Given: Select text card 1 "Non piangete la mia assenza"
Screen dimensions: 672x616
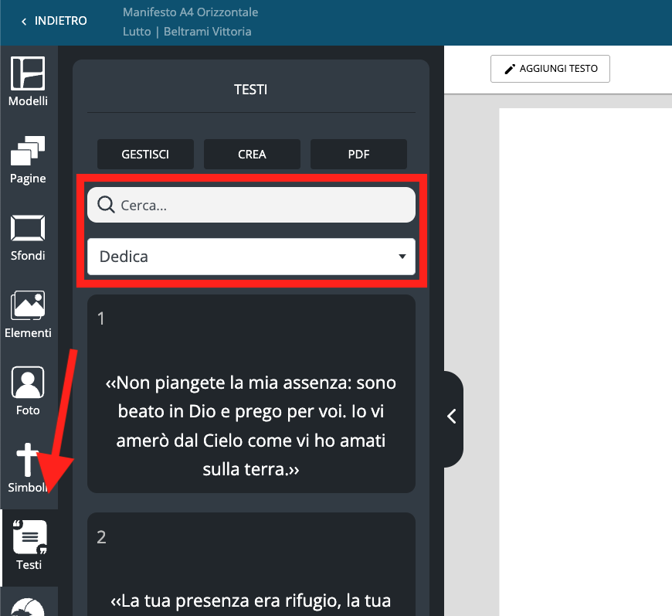Looking at the screenshot, I should tap(251, 394).
